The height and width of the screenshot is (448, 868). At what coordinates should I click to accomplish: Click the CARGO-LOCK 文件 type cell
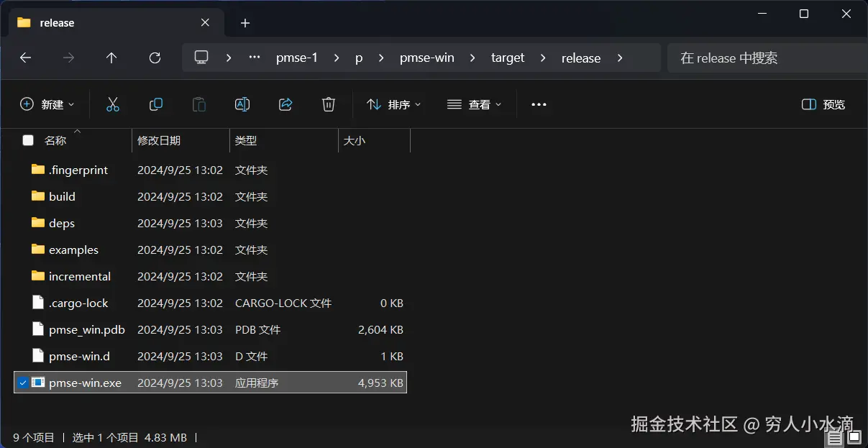click(283, 303)
